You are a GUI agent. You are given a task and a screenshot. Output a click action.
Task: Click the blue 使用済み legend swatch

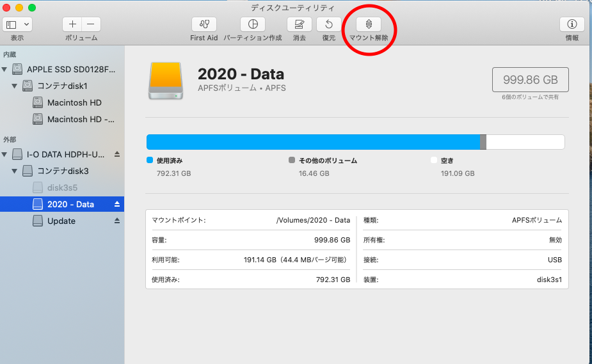[x=150, y=160]
